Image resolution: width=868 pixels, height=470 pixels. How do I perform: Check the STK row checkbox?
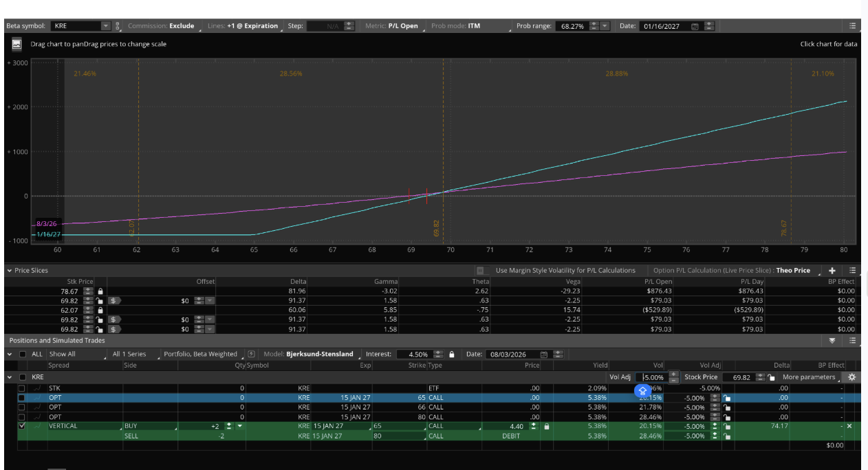click(x=22, y=388)
